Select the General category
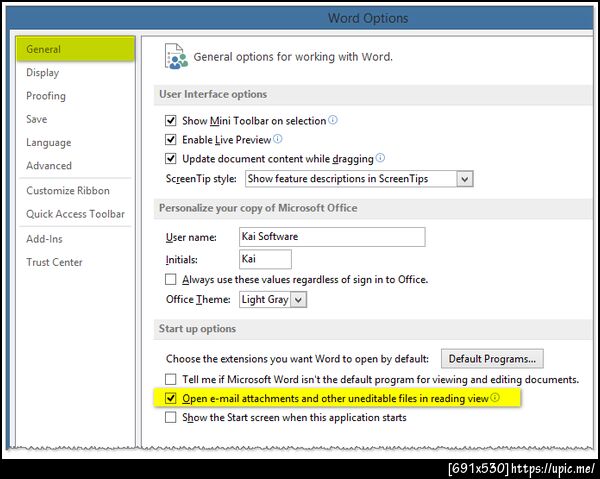 coord(75,49)
